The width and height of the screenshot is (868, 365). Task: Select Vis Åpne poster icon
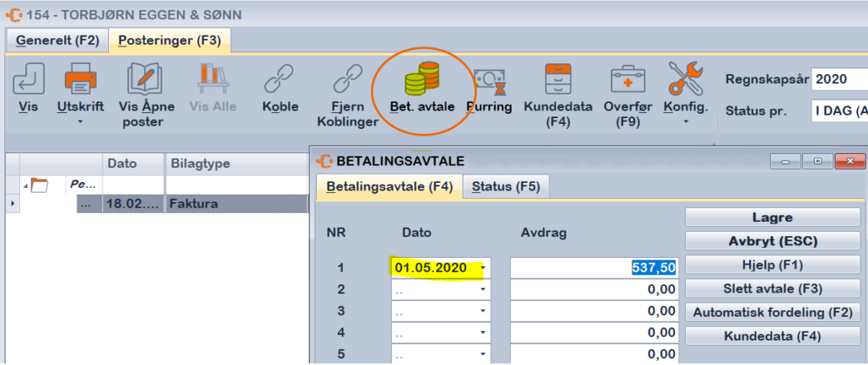pyautogui.click(x=145, y=78)
